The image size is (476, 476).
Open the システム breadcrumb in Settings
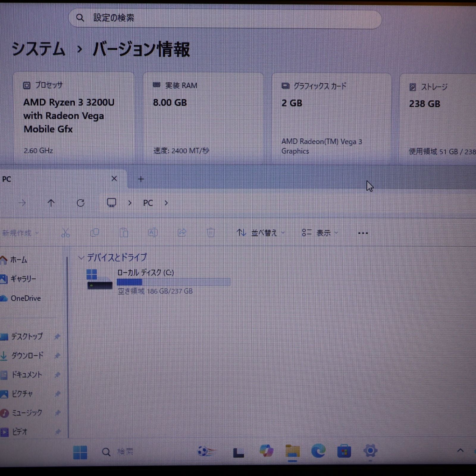[39, 49]
